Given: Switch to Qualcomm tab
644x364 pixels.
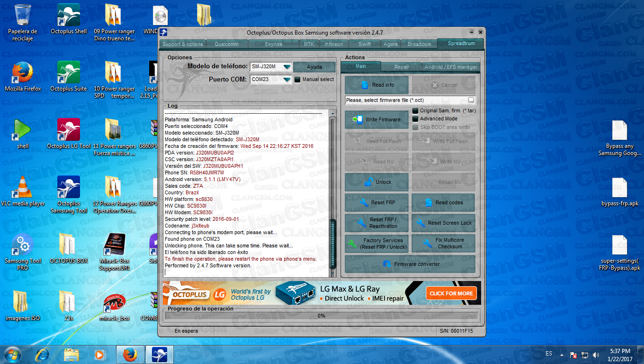Looking at the screenshot, I should click(x=226, y=44).
